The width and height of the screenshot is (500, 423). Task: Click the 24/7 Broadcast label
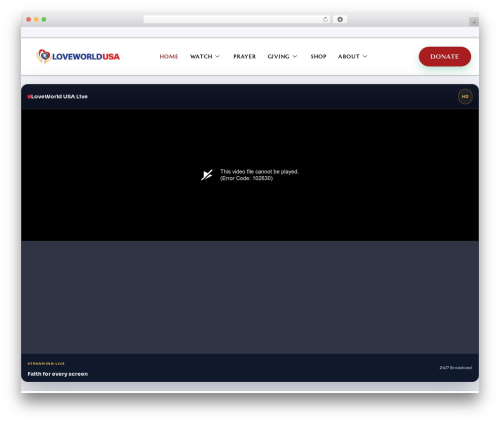[456, 368]
